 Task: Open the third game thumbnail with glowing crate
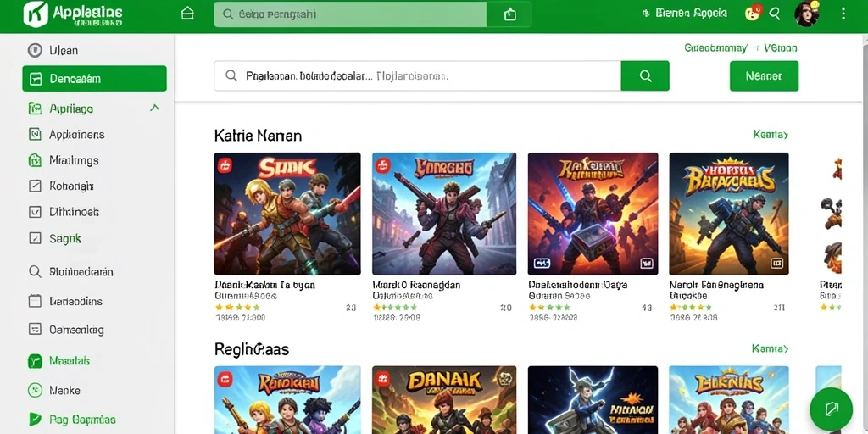tap(593, 214)
